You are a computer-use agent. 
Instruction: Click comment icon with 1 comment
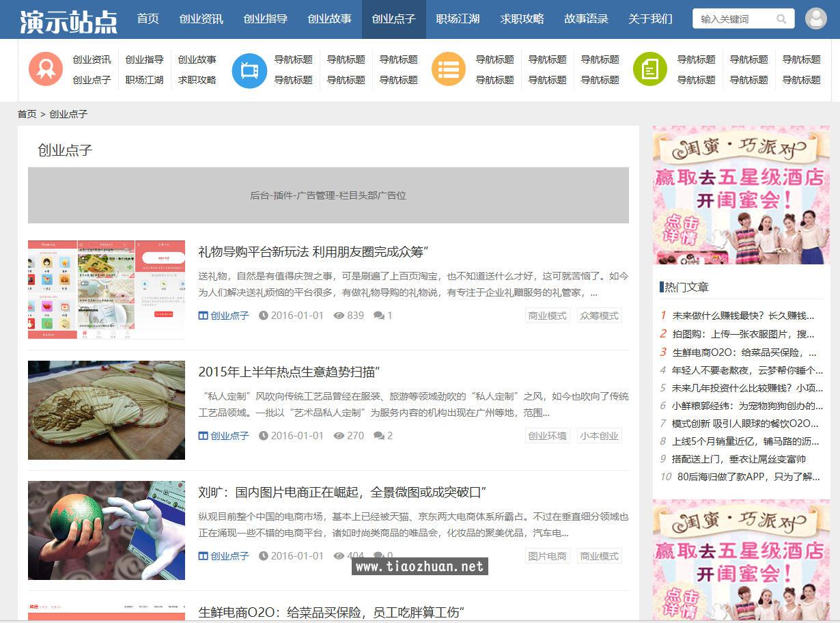coord(379,316)
